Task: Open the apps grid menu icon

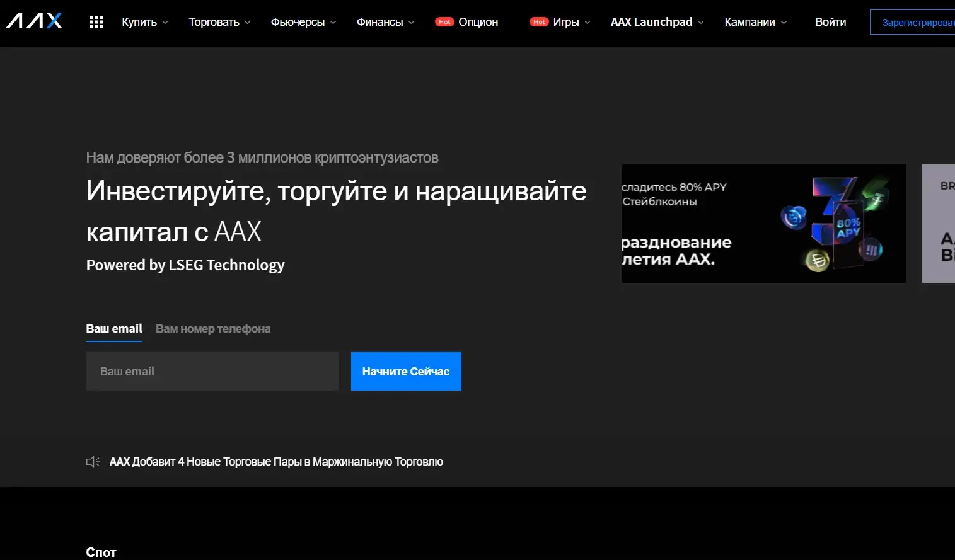Action: point(96,22)
